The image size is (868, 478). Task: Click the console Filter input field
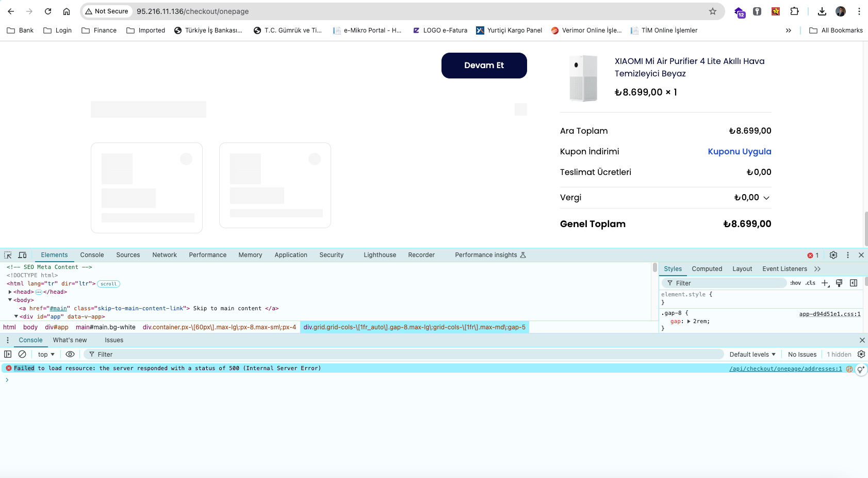(404, 355)
